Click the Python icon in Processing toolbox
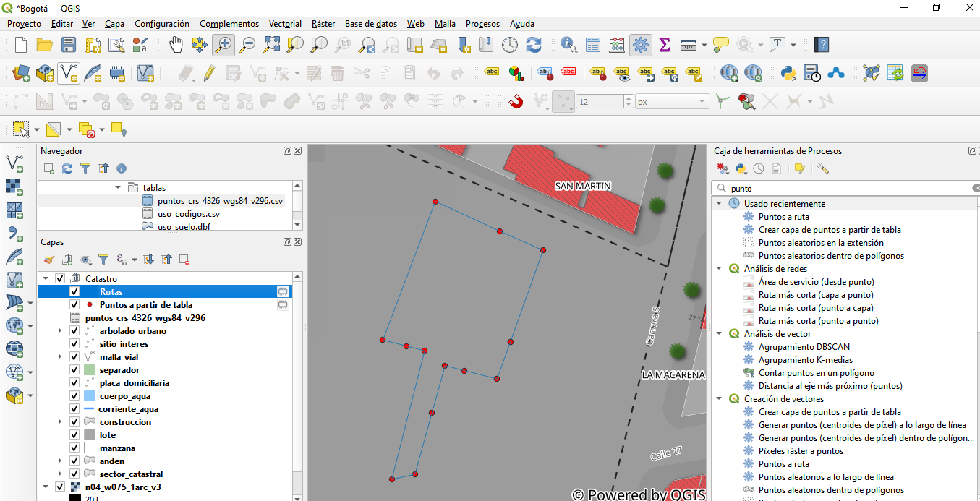Screen dimensions: 980x501 (741, 168)
